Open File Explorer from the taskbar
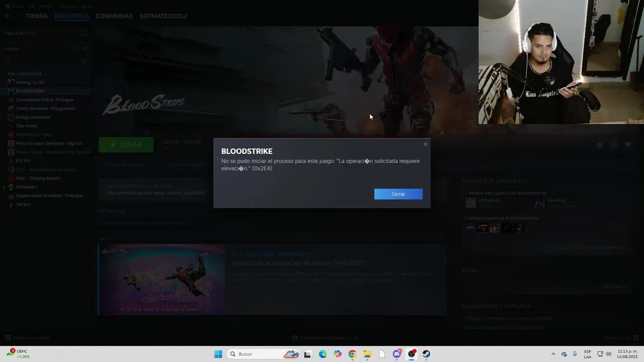Image resolution: width=644 pixels, height=362 pixels. [367, 354]
